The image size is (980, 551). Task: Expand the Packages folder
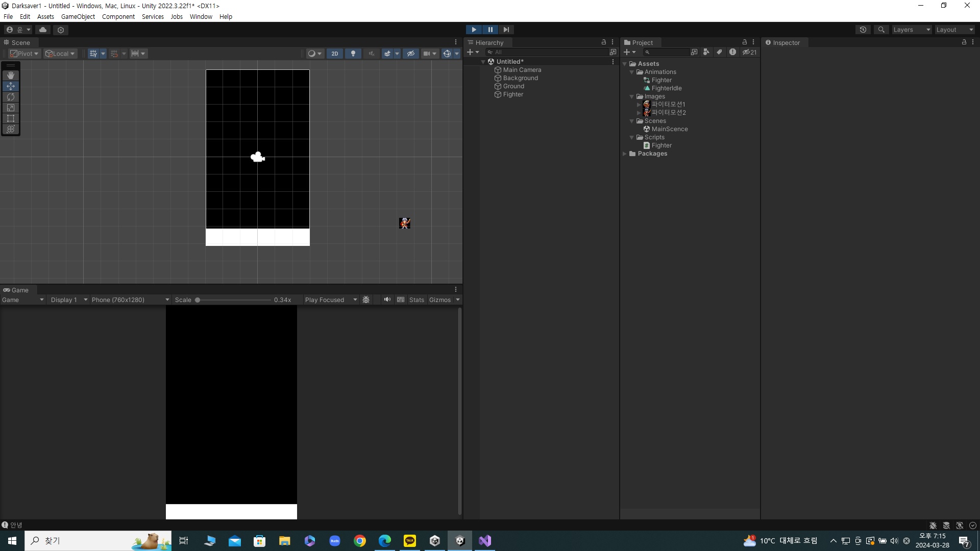(625, 154)
